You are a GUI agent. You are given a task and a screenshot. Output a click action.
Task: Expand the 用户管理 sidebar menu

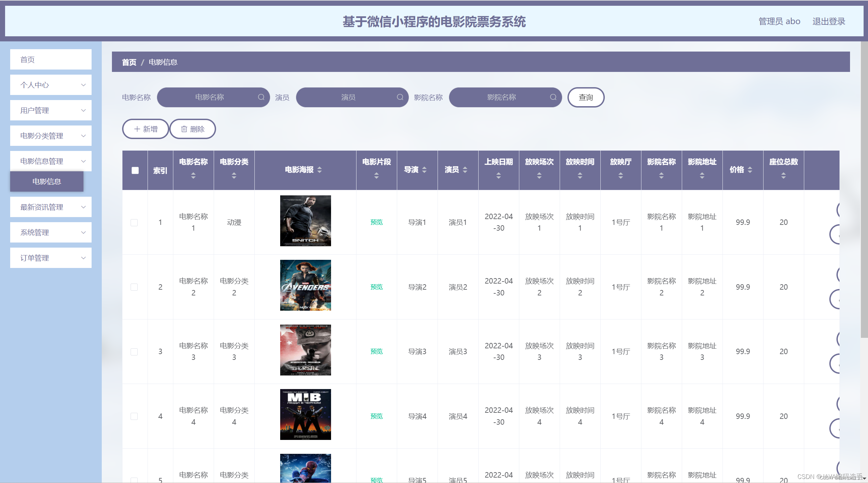pos(51,110)
